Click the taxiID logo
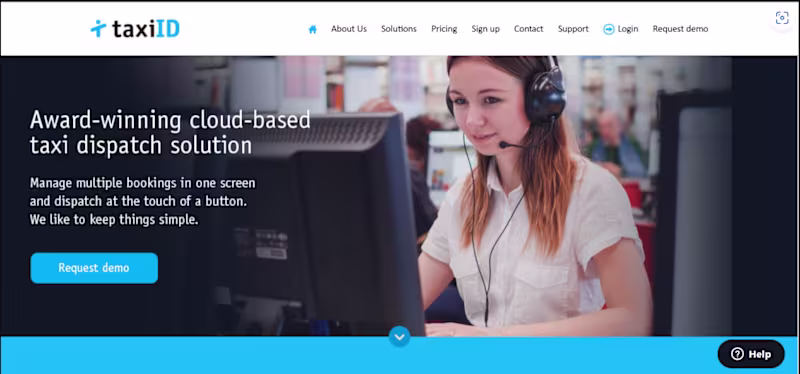 pos(135,29)
